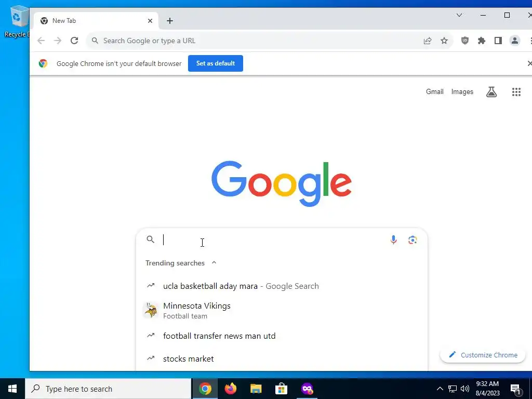Viewport: 532px width, 399px height.
Task: Toggle the side panel icon
Action: tap(498, 41)
